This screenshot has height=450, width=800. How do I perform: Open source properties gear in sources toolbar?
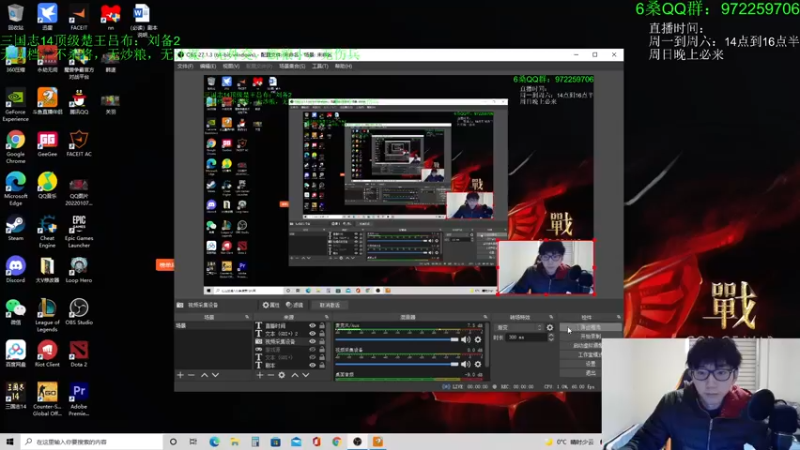tap(282, 375)
